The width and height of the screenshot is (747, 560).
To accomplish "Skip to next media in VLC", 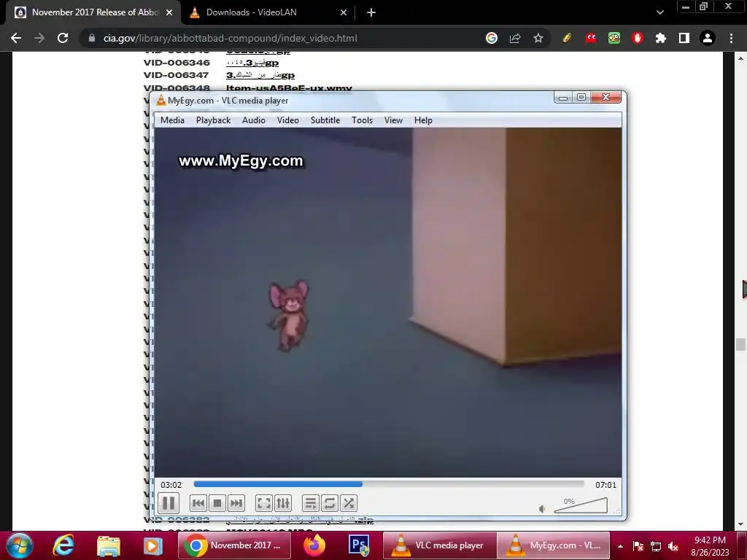I will [236, 503].
